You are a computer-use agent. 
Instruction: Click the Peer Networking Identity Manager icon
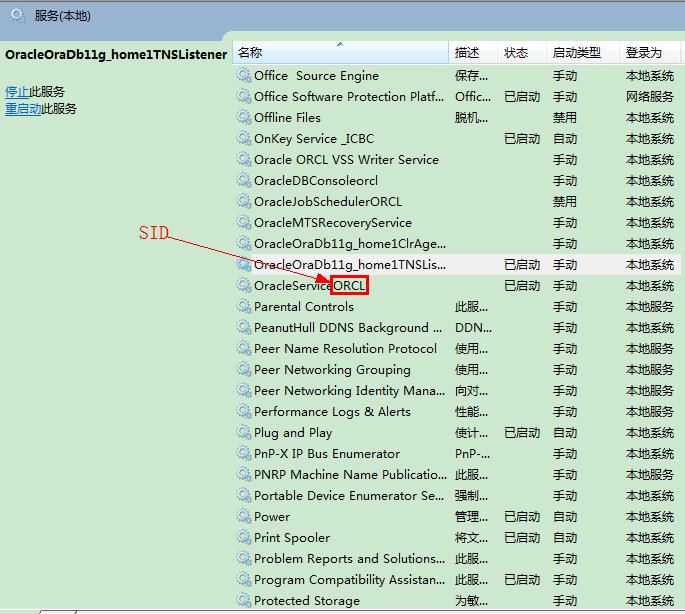pos(243,390)
